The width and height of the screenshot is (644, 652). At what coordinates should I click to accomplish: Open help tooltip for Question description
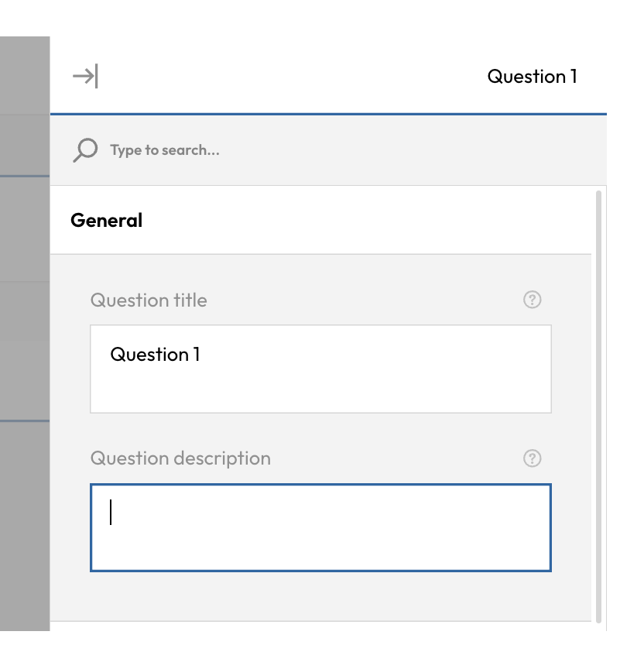pyautogui.click(x=532, y=458)
